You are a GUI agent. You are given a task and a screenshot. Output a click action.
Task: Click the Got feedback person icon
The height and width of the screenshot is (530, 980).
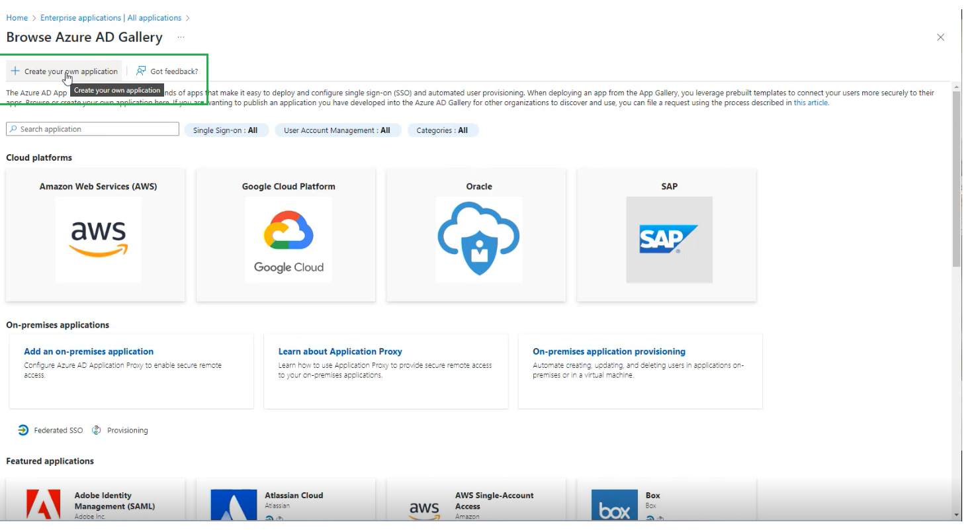click(141, 71)
